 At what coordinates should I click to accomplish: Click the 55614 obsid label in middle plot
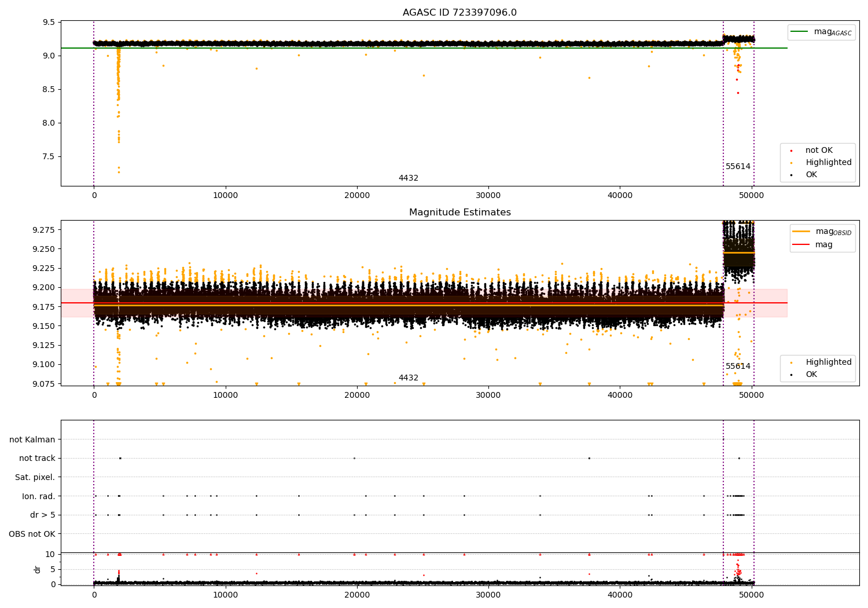(x=738, y=367)
